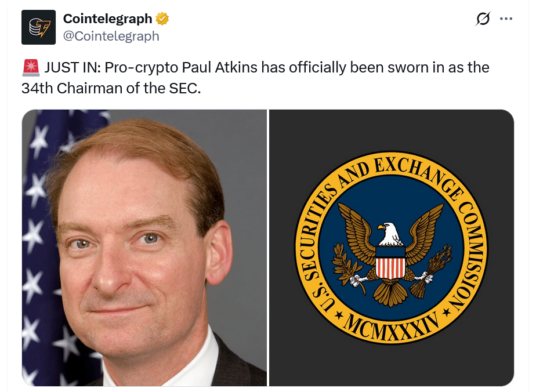The width and height of the screenshot is (536, 392).
Task: Click the Grok slash-circle icon
Action: pyautogui.click(x=483, y=19)
